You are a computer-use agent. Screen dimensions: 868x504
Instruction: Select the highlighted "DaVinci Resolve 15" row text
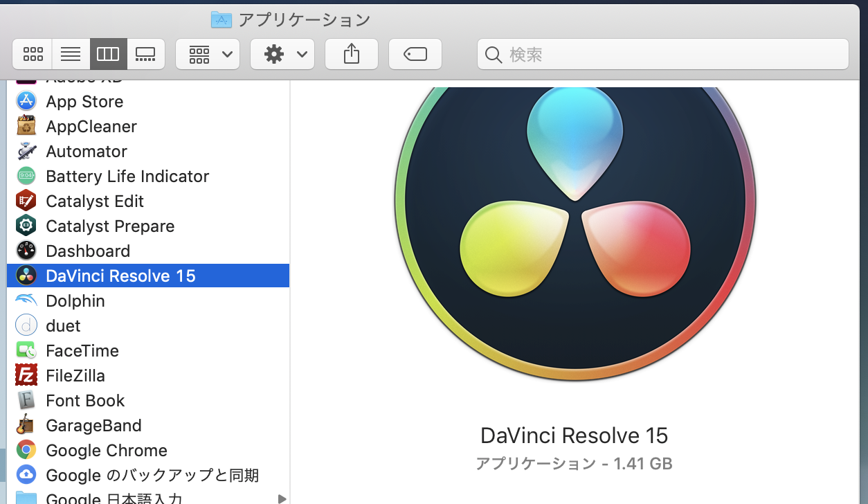[x=121, y=276]
